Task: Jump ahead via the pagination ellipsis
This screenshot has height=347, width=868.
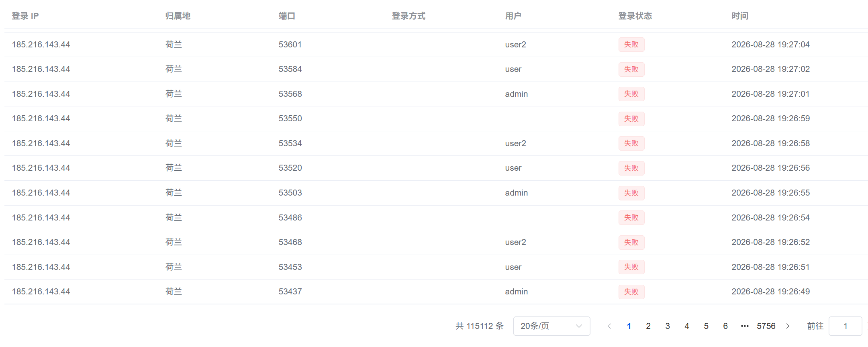Action: coord(744,326)
